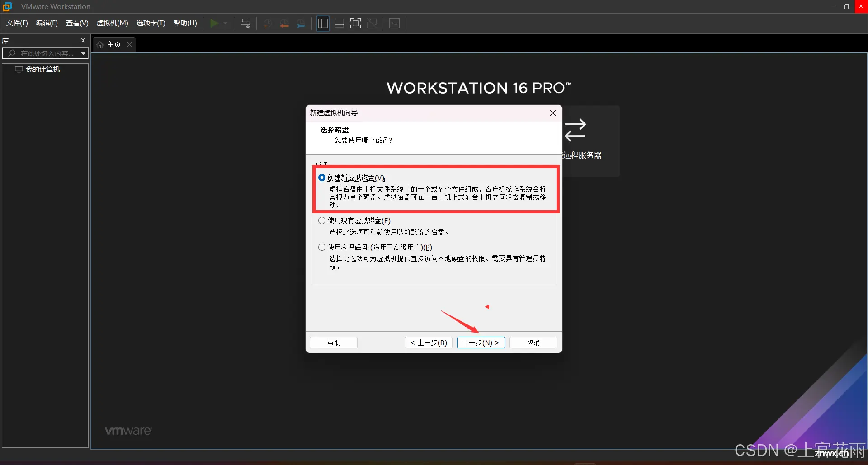This screenshot has height=465, width=868.
Task: Close the 主页 tab
Action: [x=130, y=44]
